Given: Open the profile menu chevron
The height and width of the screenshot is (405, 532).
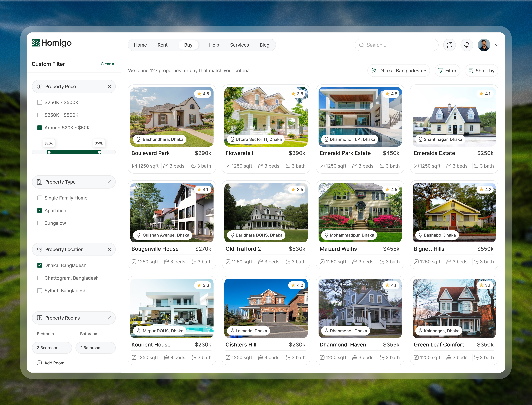Looking at the screenshot, I should click(x=497, y=45).
